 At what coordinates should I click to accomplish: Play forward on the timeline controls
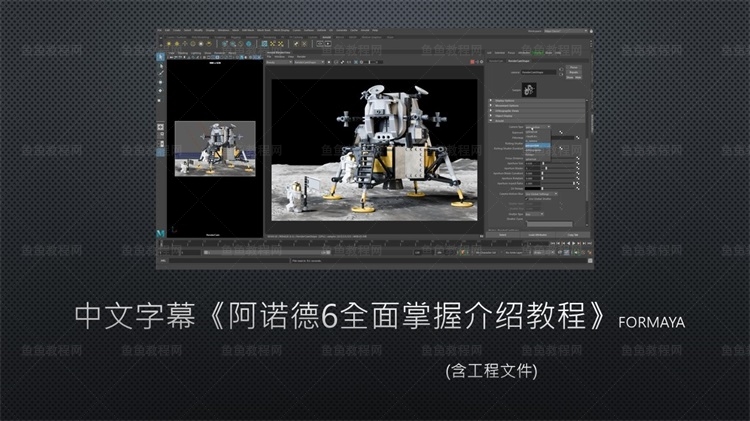(574, 244)
